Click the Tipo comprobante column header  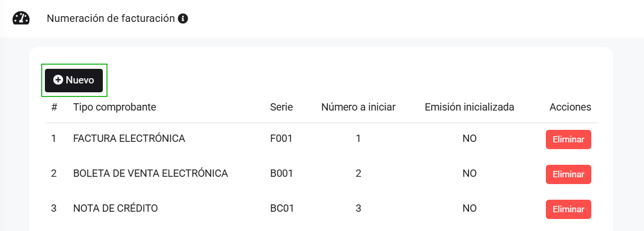(x=114, y=107)
